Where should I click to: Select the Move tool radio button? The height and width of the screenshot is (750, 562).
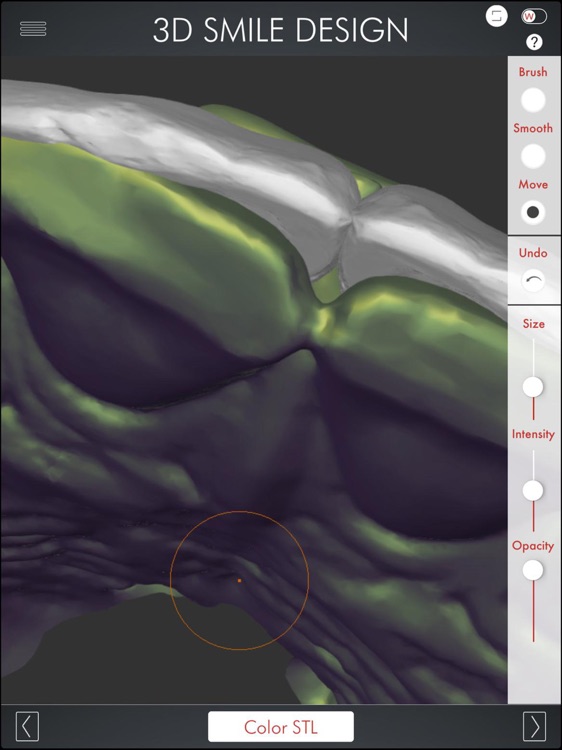[x=533, y=212]
